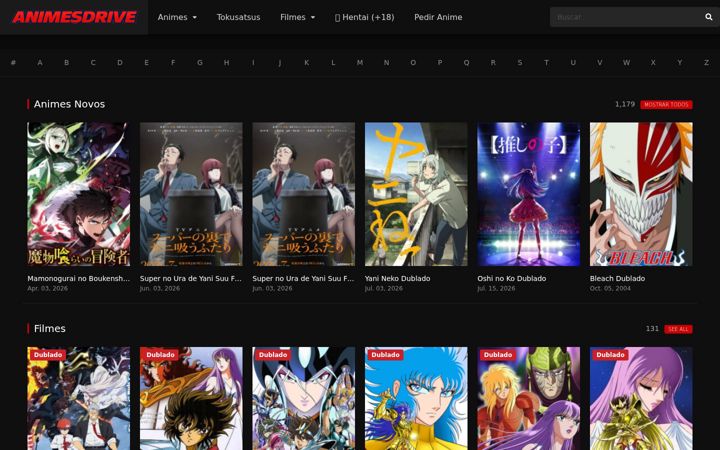Expand the Filmes dropdown menu
The image size is (720, 450).
pyautogui.click(x=298, y=17)
